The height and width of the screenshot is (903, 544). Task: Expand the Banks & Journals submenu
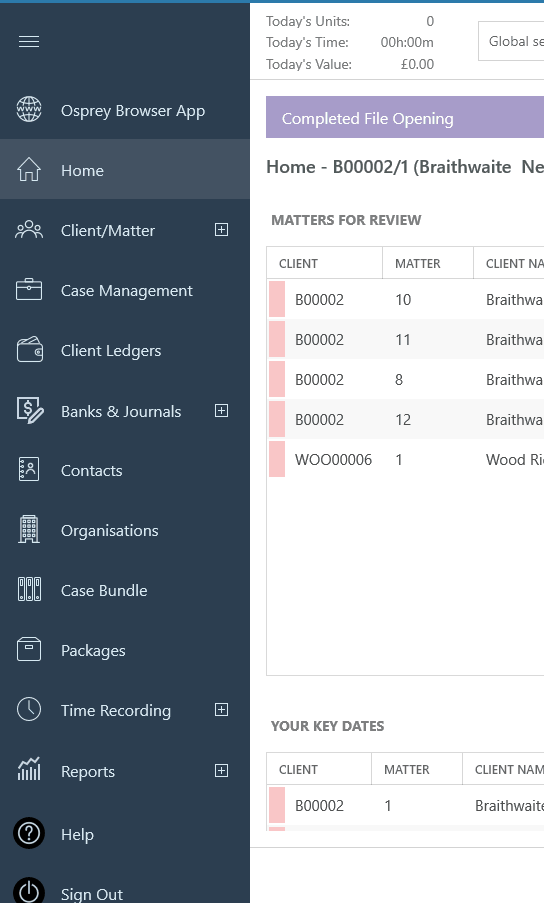tap(221, 411)
